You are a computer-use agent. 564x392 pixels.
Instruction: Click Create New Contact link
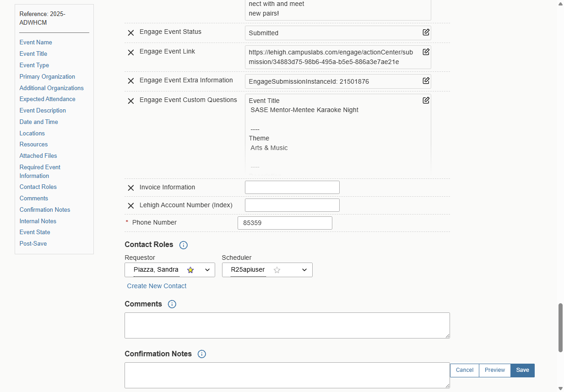[x=157, y=286]
